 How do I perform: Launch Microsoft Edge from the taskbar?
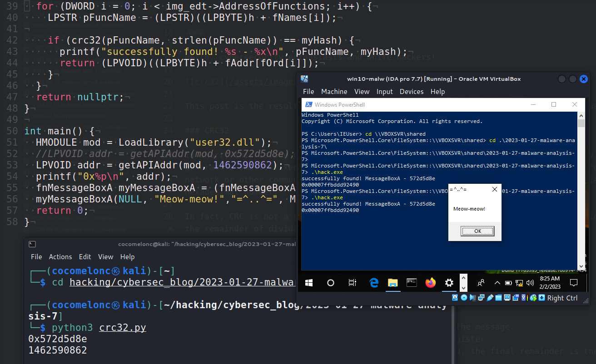374,282
